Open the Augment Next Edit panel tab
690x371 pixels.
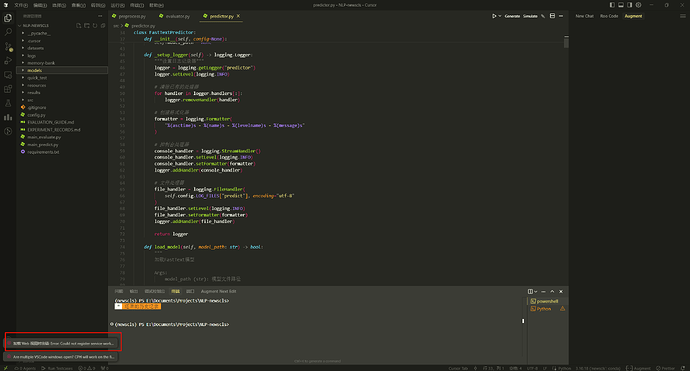[x=218, y=291]
